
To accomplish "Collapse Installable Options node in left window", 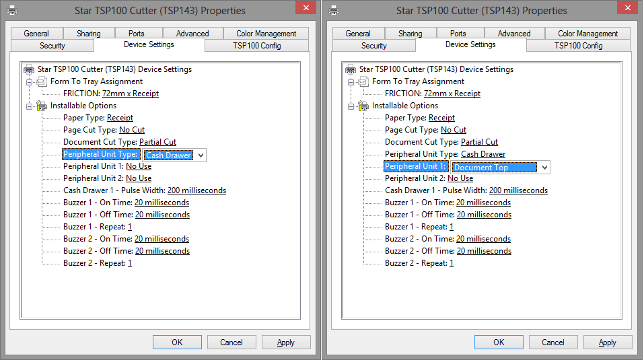I will tap(29, 106).
